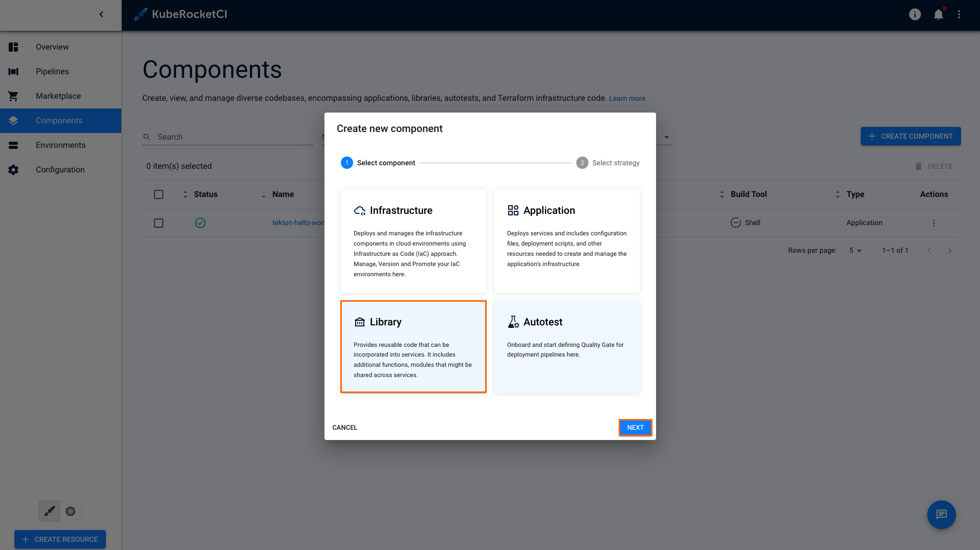Open the top bar kebab menu
The width and height of the screenshot is (980, 550).
point(959,14)
